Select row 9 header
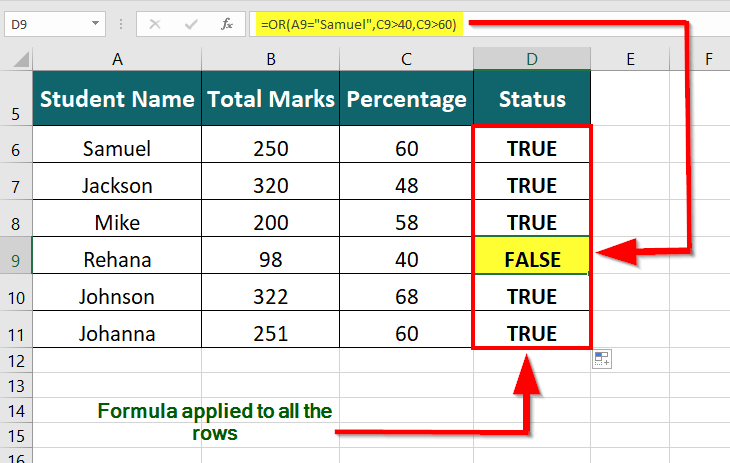 tap(16, 255)
